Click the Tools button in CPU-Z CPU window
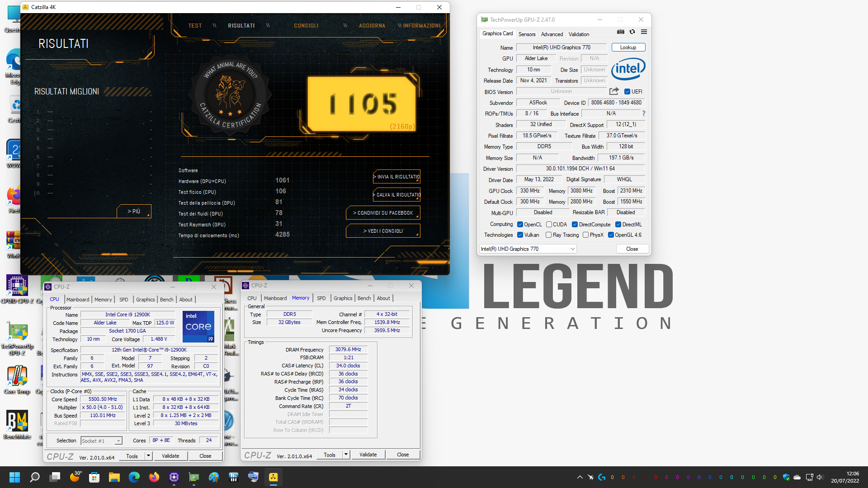 tap(132, 456)
